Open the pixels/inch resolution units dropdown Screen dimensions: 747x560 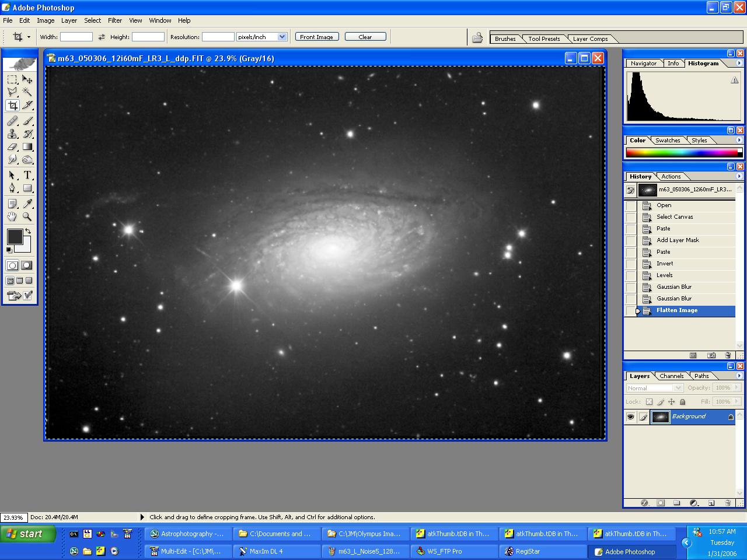(x=282, y=37)
